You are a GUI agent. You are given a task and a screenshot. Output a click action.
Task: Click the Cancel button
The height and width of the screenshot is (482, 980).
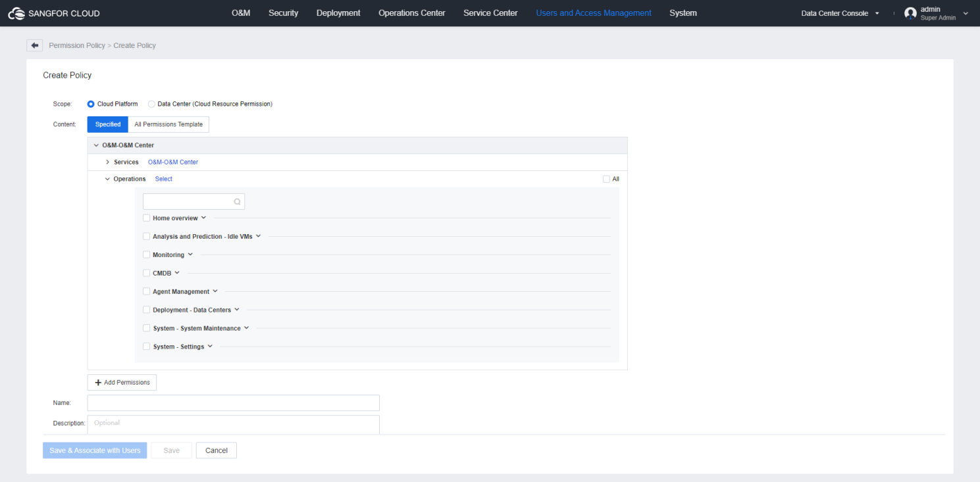point(217,450)
